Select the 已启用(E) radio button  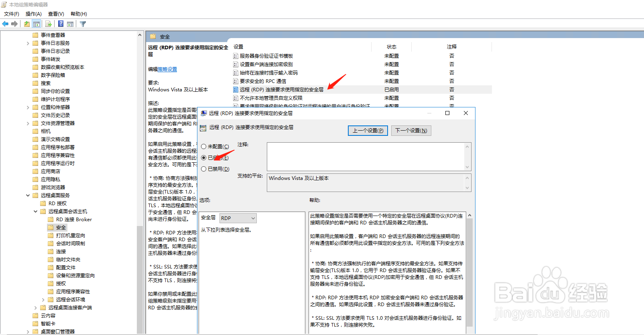(x=204, y=158)
